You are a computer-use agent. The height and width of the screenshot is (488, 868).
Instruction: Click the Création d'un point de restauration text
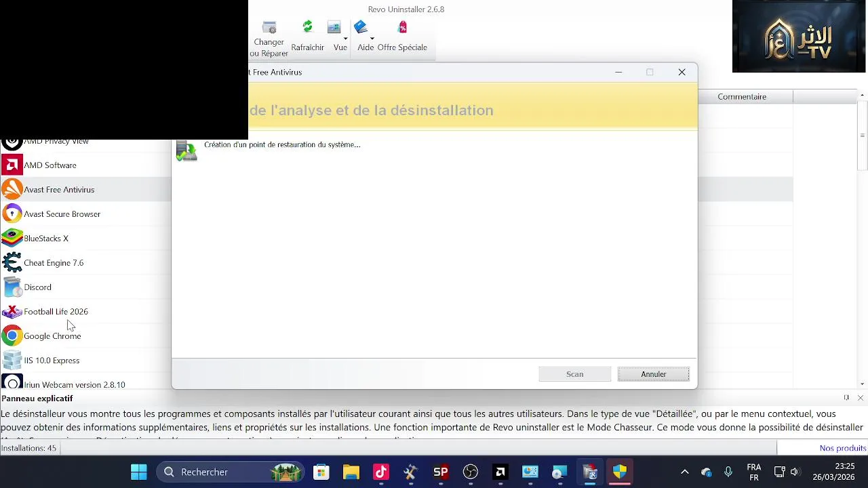282,144
